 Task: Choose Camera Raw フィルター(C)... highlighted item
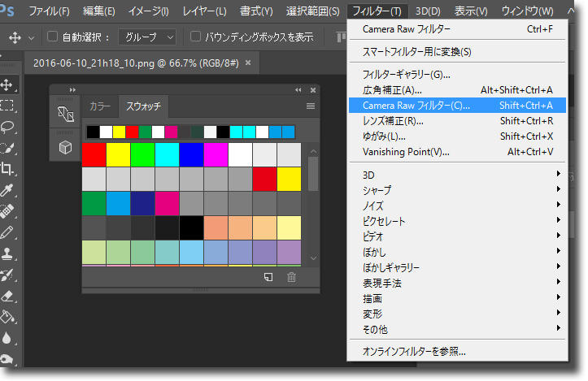[457, 106]
